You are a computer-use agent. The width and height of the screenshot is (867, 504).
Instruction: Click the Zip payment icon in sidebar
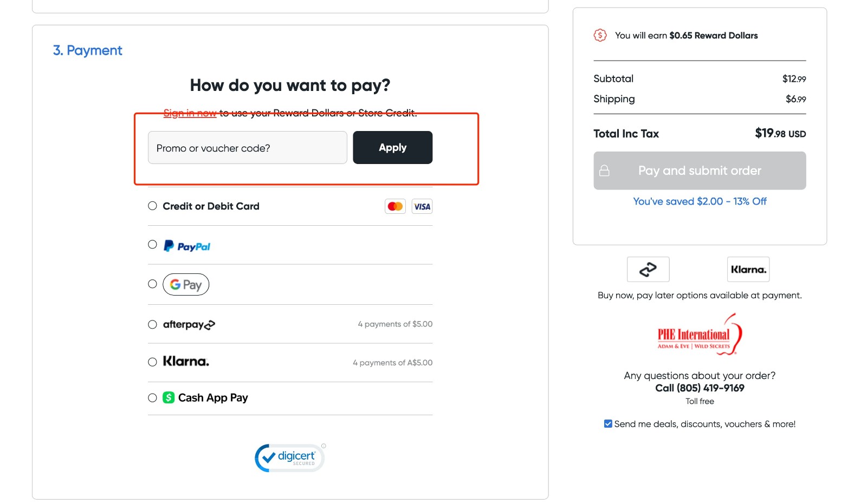tap(648, 269)
